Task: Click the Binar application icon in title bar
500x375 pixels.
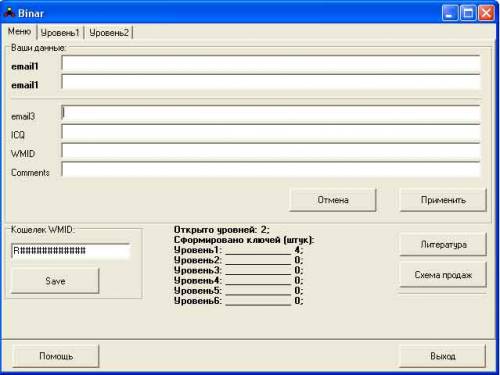Action: tap(9, 13)
